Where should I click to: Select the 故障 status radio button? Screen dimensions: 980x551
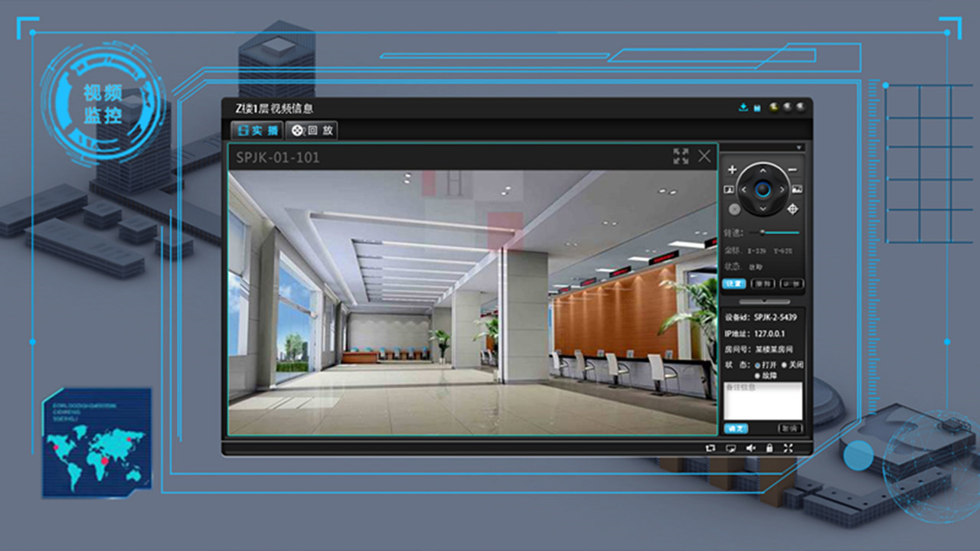(758, 376)
